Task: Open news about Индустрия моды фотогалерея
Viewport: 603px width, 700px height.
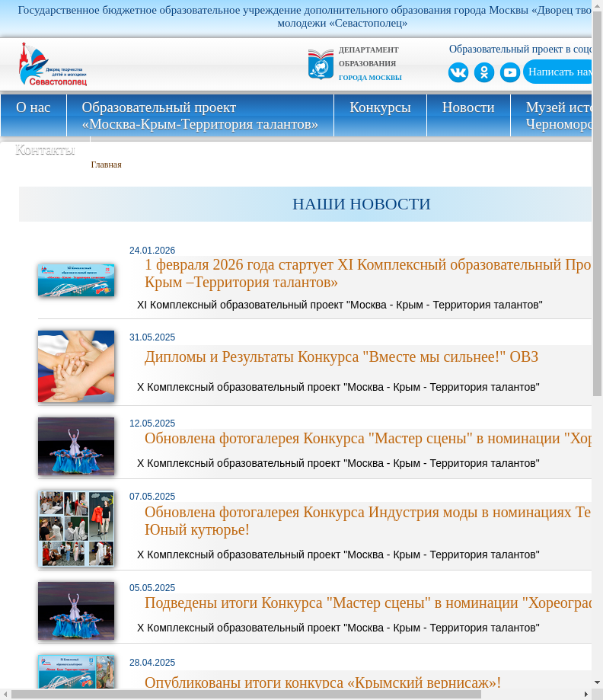Action: (368, 520)
